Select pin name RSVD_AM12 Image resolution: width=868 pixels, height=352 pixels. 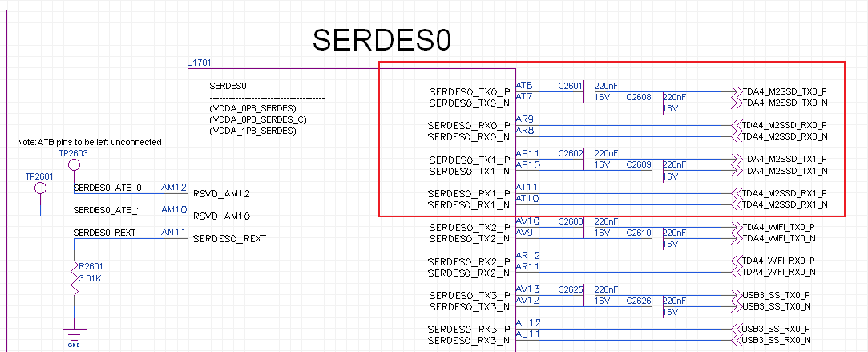pos(221,194)
